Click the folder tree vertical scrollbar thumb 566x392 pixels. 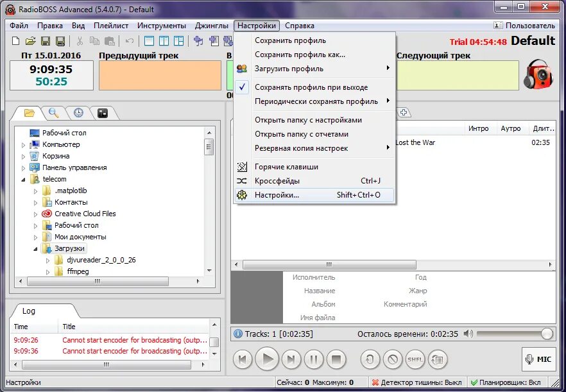209,148
